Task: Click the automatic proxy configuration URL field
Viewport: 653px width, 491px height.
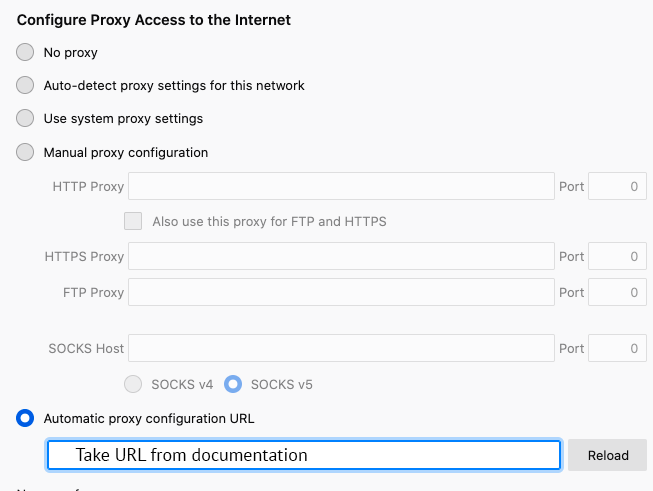Action: point(303,455)
